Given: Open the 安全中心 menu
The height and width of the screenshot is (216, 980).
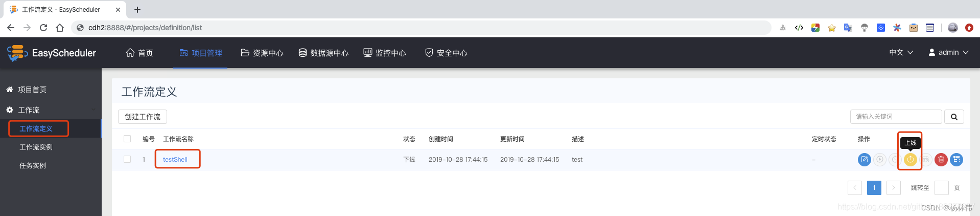Looking at the screenshot, I should (446, 53).
